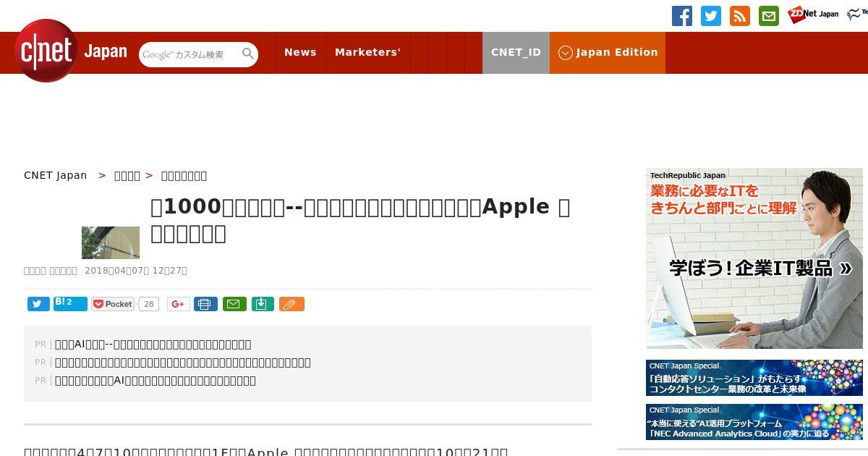Clip article using orange paperclip icon

[292, 304]
